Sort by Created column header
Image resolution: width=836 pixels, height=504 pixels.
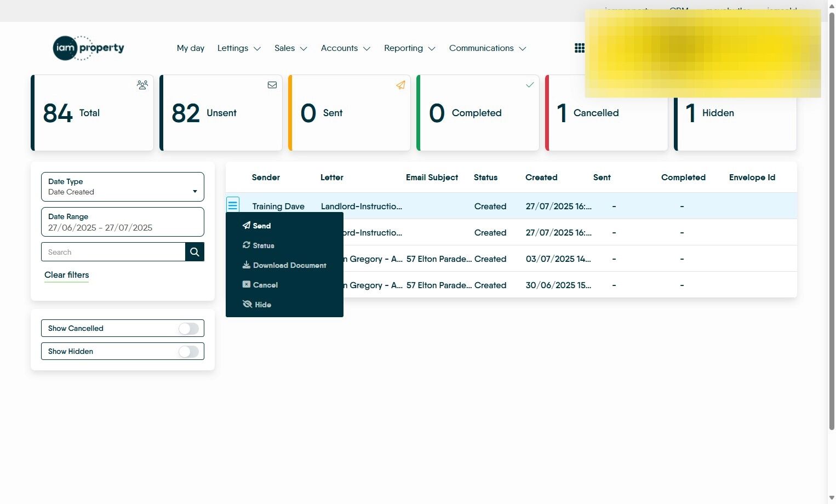541,177
